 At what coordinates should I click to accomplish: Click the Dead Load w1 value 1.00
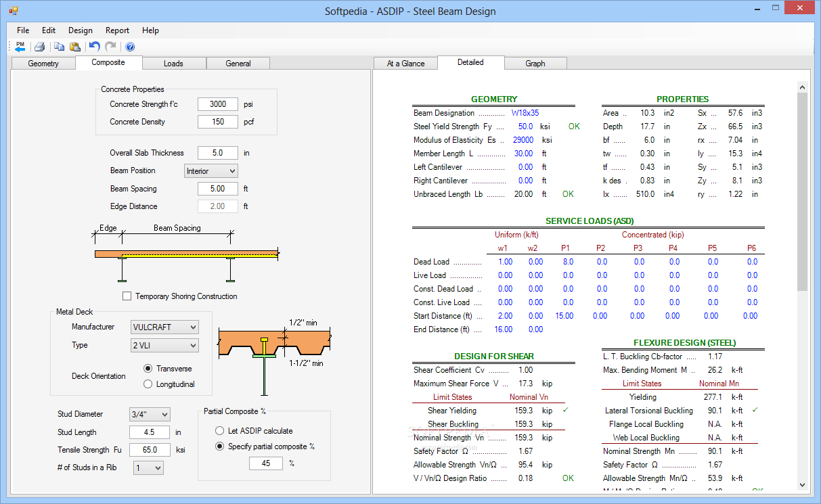[x=505, y=262]
